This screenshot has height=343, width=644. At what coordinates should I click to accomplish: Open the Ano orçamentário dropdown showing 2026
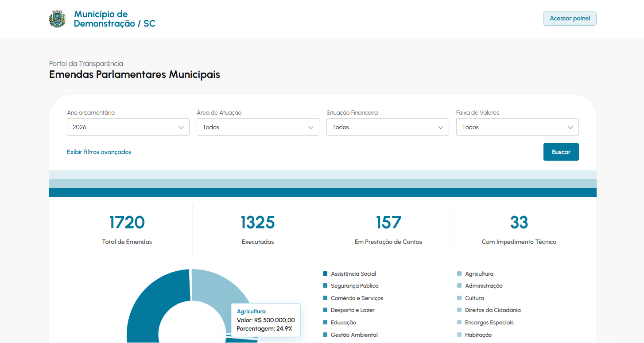pyautogui.click(x=128, y=127)
